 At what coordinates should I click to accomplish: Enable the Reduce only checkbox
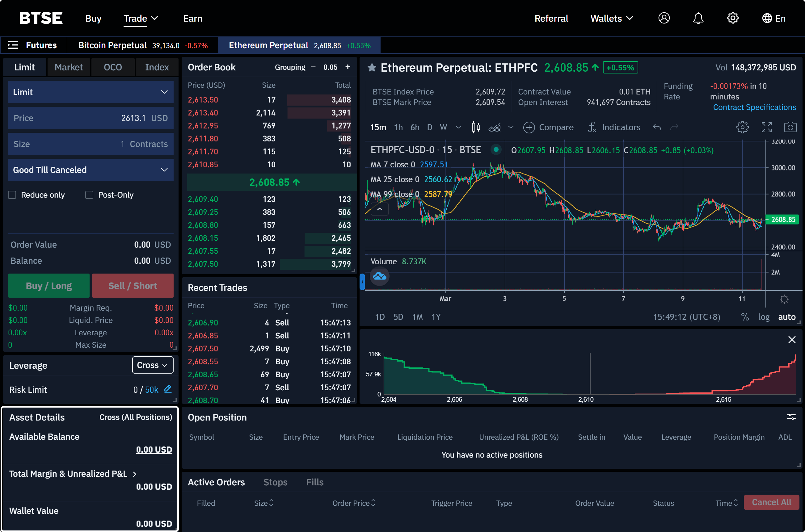[x=12, y=195]
